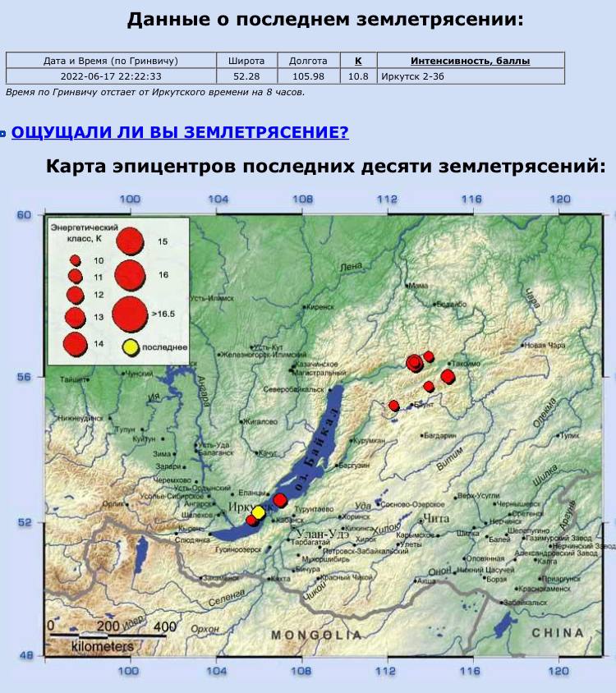Screen dimensions: 616x693
Task: Click the 'Интенсивность, баллы' header link
Action: pos(470,61)
